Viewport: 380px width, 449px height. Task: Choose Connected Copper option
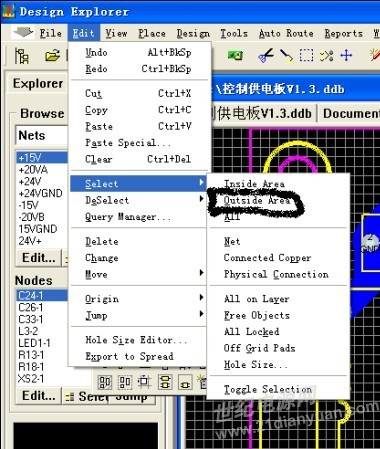coord(278,258)
